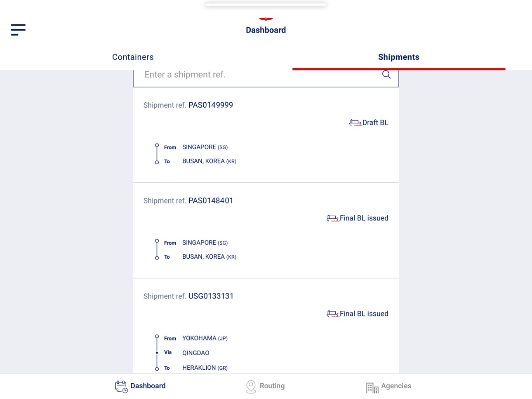
Task: Click Final BL issued for PAS0148401
Action: 364,218
